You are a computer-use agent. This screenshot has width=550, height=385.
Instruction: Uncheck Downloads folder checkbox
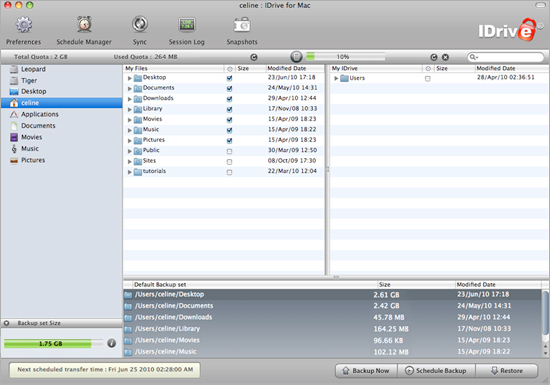pos(229,99)
